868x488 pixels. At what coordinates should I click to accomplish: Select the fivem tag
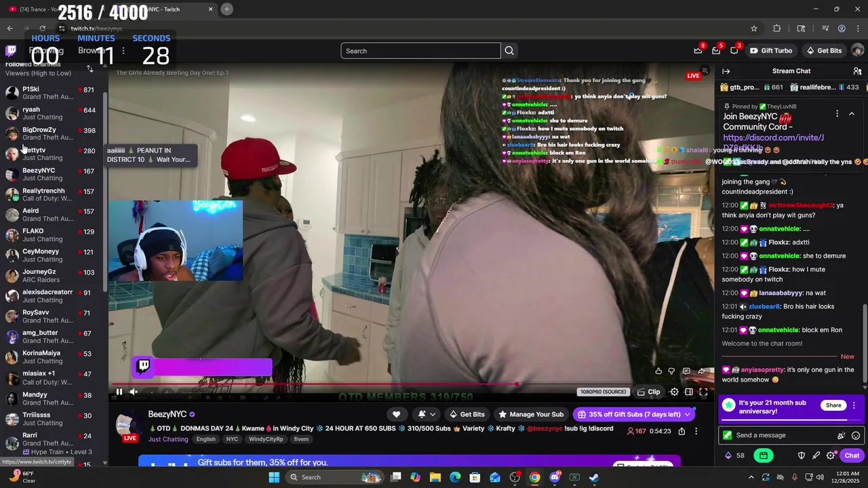click(301, 439)
